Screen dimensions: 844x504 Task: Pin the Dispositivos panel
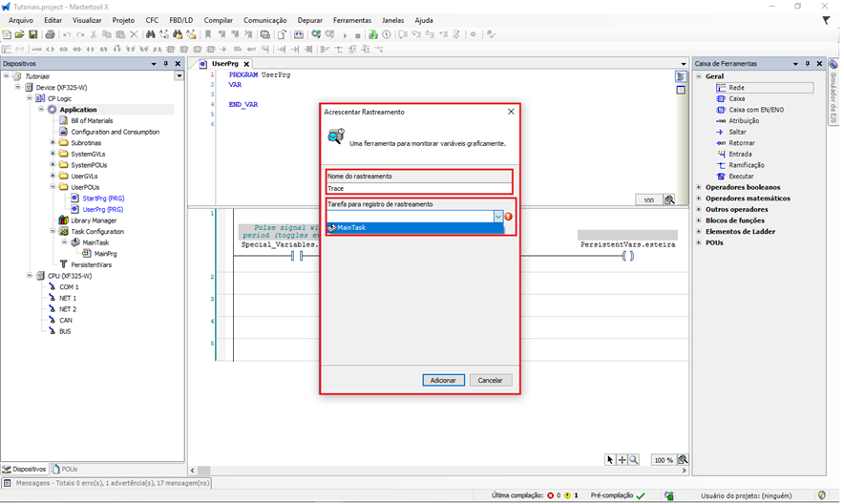[166, 64]
